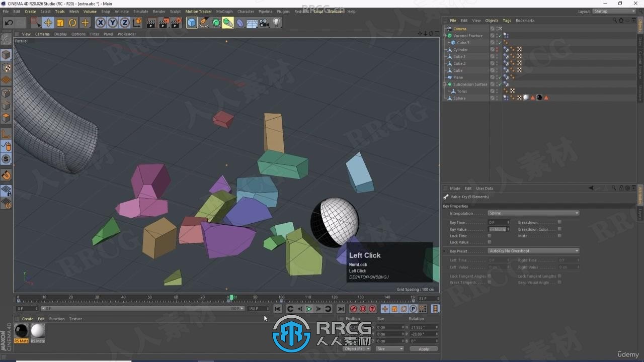Open Key Preset AutoKey No Overshoot dropdown
Image resolution: width=644 pixels, height=362 pixels.
(x=533, y=251)
